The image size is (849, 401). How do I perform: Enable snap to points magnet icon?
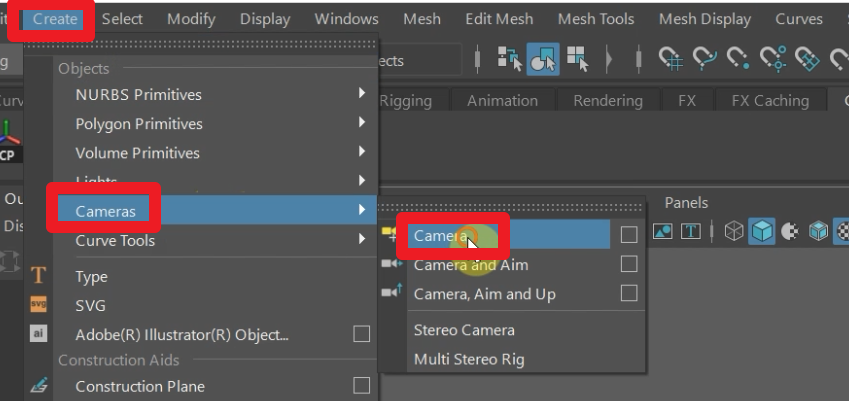(736, 60)
